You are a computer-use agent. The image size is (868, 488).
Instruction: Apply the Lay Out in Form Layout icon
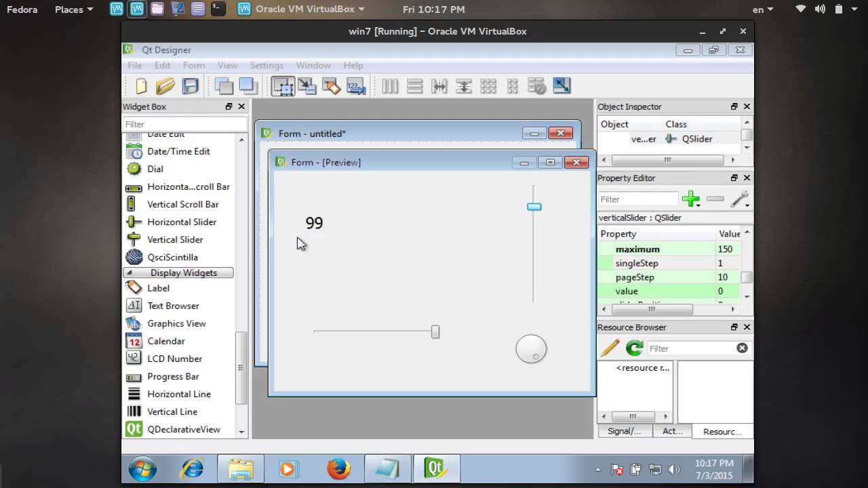click(x=513, y=86)
